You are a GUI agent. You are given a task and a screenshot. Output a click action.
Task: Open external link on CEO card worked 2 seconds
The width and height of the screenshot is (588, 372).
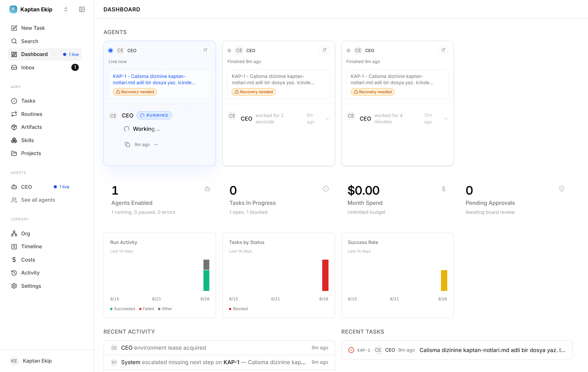point(325,50)
